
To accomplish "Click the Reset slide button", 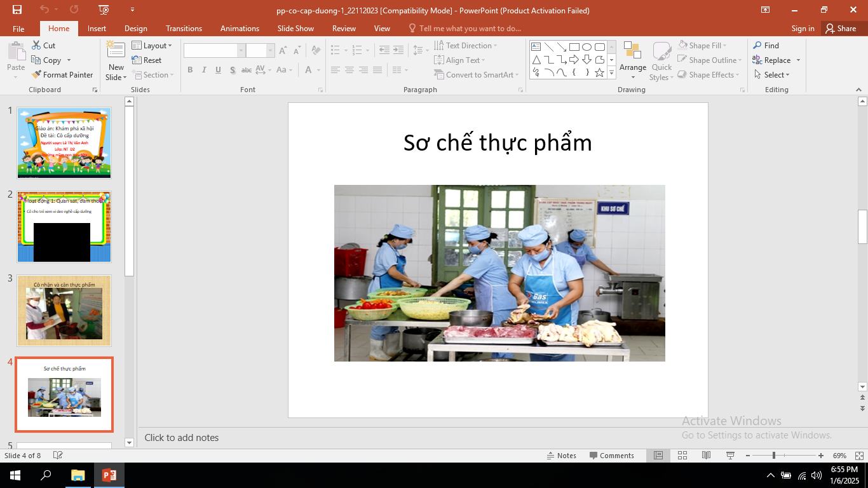I will (x=147, y=60).
